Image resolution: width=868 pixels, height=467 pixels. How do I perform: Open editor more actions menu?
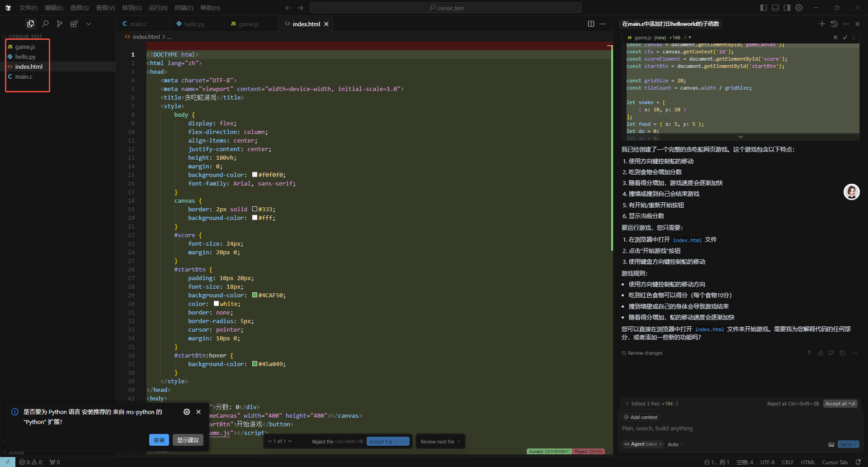tap(603, 24)
